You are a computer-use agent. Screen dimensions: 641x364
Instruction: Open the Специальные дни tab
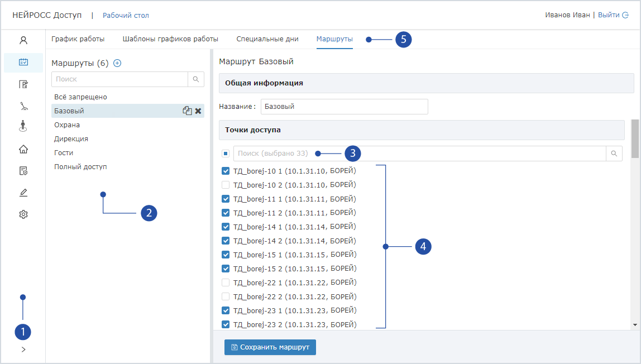[267, 39]
